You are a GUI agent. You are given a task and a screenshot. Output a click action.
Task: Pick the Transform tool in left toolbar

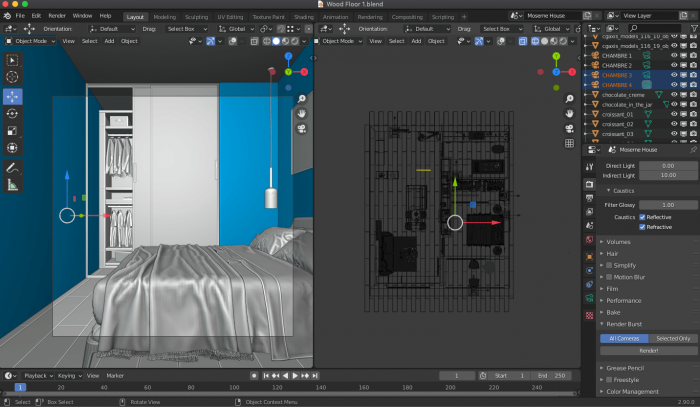point(12,148)
